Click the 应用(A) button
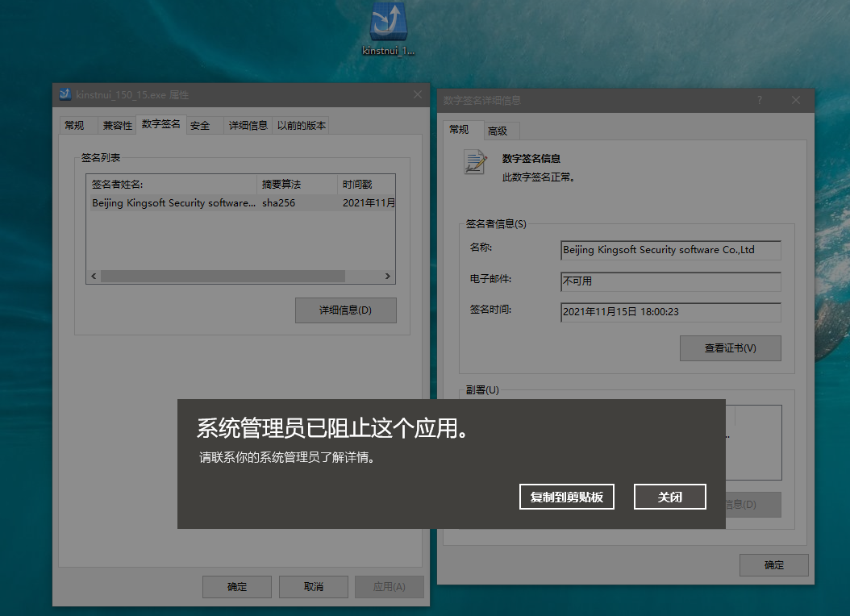This screenshot has width=850, height=616. coord(389,586)
